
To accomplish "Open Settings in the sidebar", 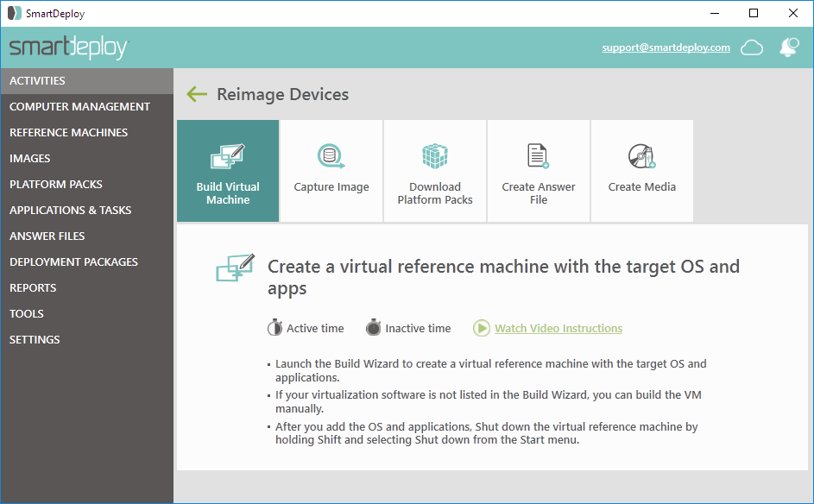I will click(x=86, y=341).
